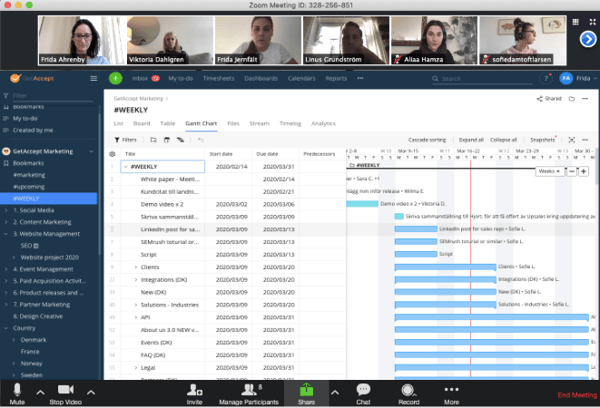Open the Filters button
Screen dimensions: 600x408
pos(126,140)
